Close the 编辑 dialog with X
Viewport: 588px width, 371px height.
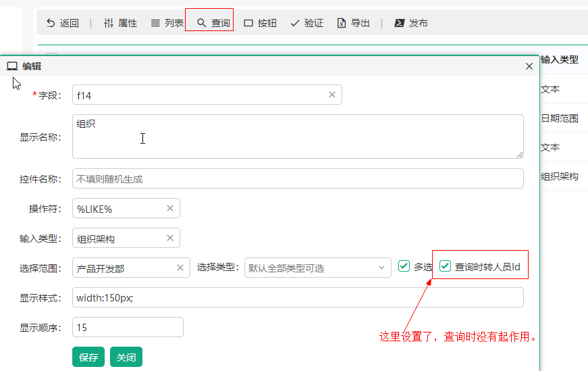[529, 66]
